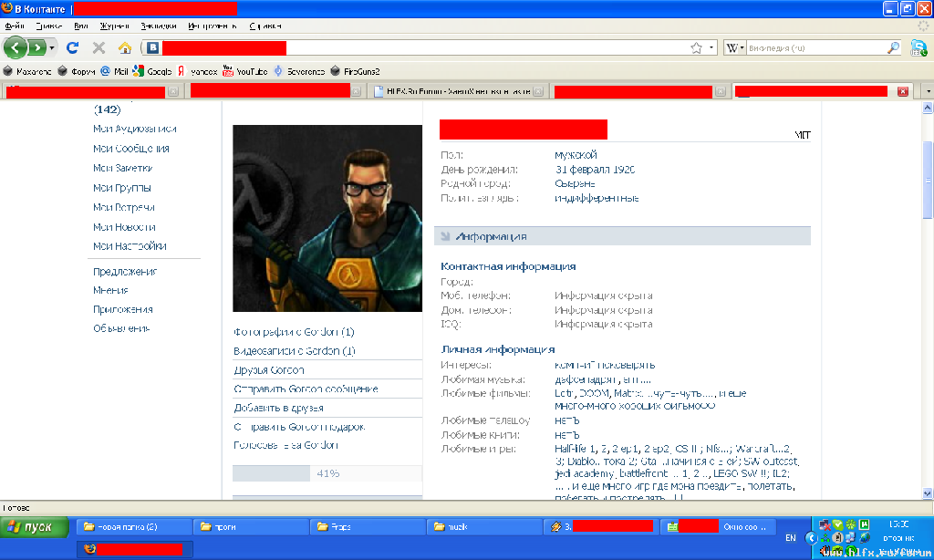Open Приложения in the sidebar

click(123, 309)
